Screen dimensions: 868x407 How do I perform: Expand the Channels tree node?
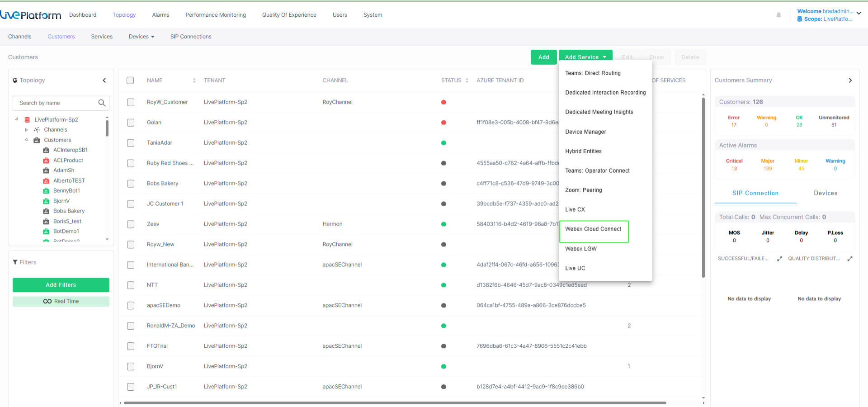click(26, 130)
